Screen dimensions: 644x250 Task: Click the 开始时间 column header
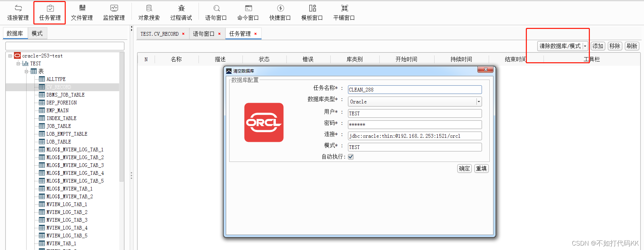coord(406,59)
